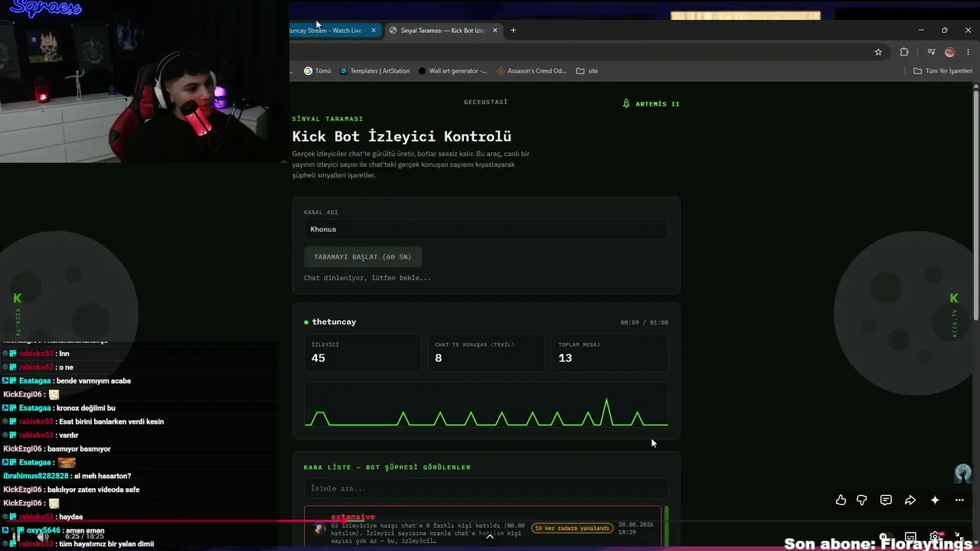Image resolution: width=980 pixels, height=551 pixels.
Task: Exit fullscreen mode in the player
Action: (x=959, y=537)
